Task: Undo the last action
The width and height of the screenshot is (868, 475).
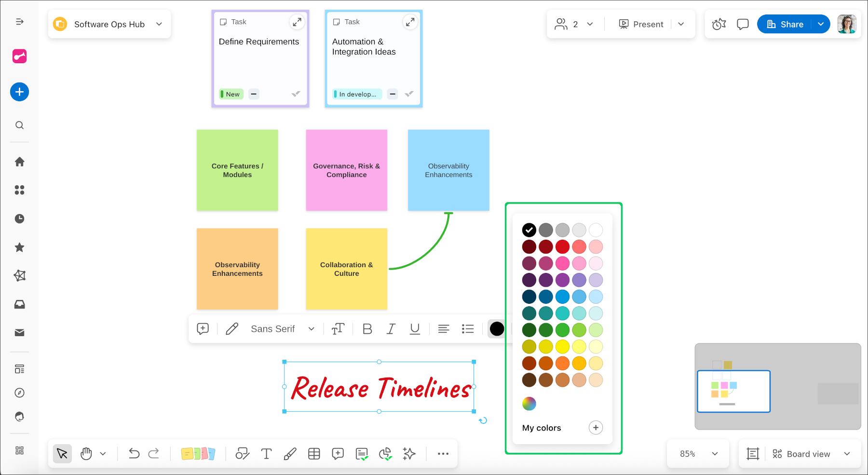Action: [x=134, y=453]
